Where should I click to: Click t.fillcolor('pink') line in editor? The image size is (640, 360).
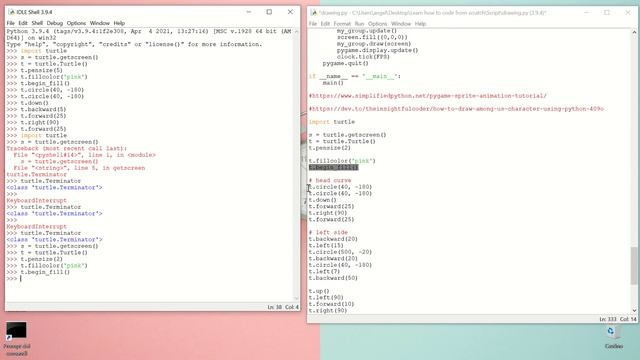point(342,161)
